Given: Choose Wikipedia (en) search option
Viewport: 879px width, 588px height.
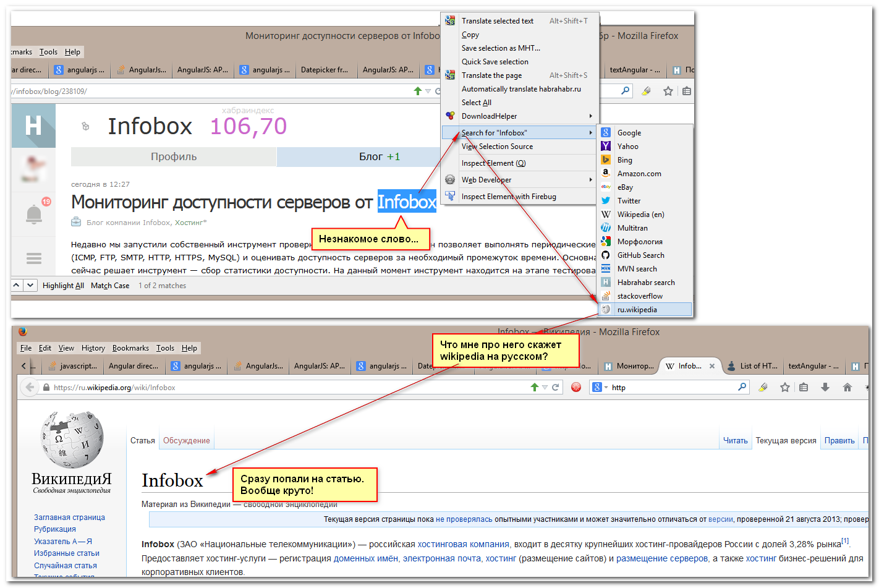Looking at the screenshot, I should [x=645, y=215].
